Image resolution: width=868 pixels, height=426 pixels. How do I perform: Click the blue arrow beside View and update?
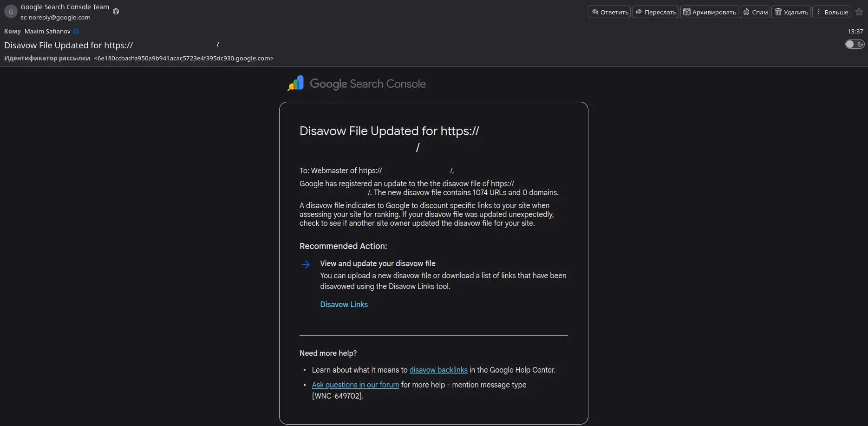[x=306, y=264]
